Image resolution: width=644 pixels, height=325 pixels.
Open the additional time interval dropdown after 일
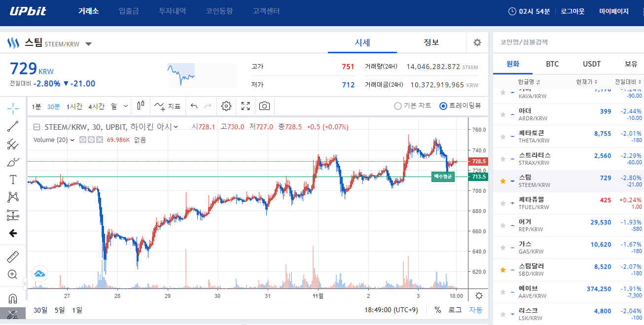[x=126, y=106]
